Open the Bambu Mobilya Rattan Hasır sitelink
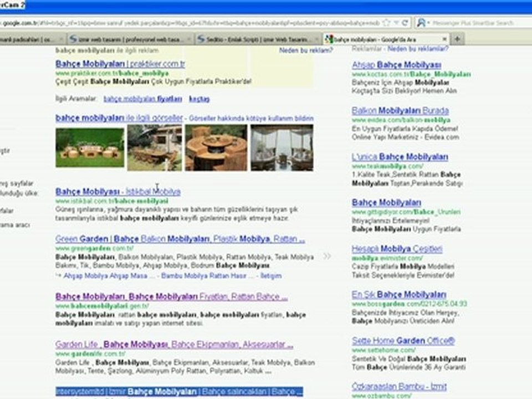This screenshot has width=532, height=399. (x=207, y=276)
